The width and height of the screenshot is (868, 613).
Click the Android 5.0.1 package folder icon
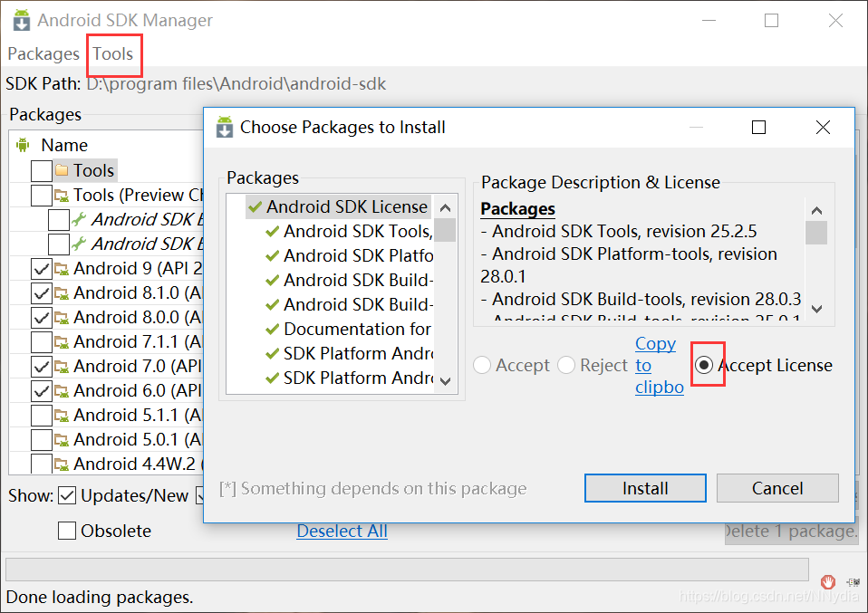tap(62, 440)
